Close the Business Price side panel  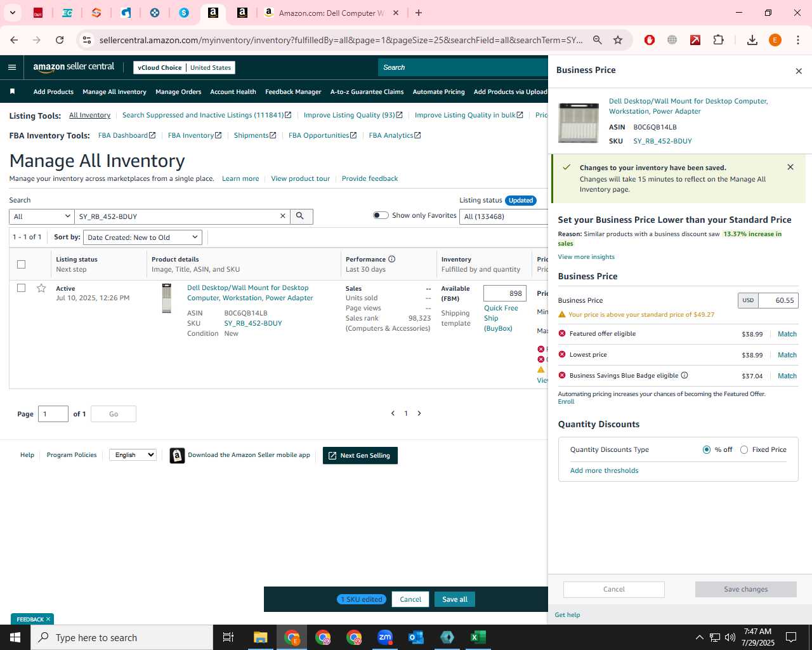coord(799,70)
